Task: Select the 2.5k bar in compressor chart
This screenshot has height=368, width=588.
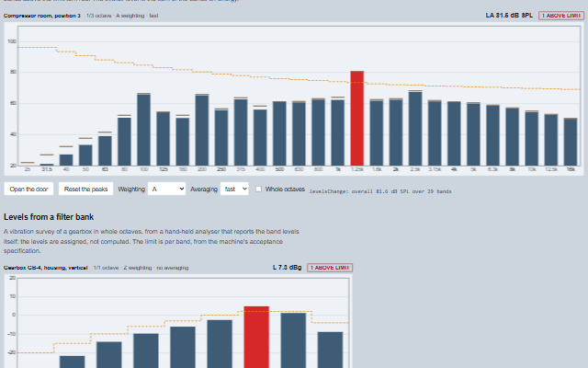Action: 415,129
